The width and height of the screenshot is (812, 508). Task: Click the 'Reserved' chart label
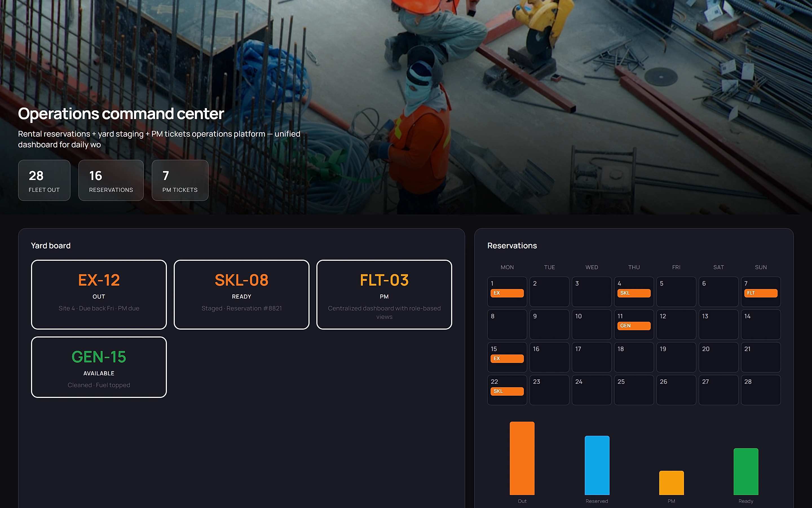tap(597, 501)
